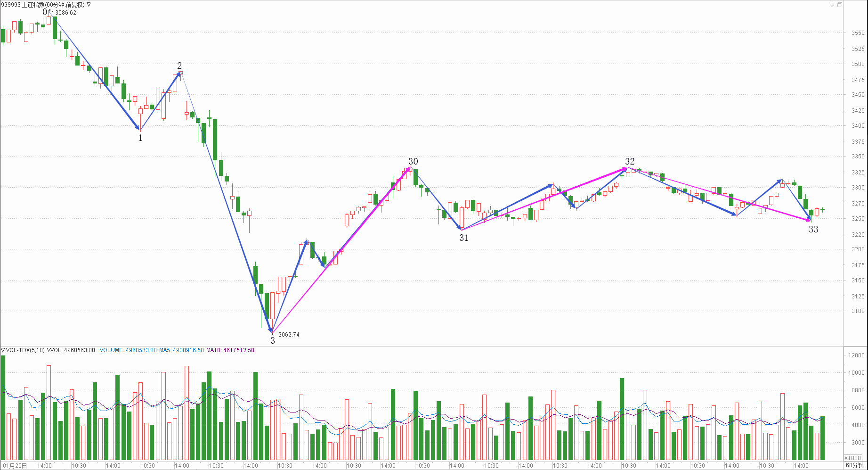Screen dimensions: 868x470
Task: Click the X1000 volume scale label
Action: 852,458
